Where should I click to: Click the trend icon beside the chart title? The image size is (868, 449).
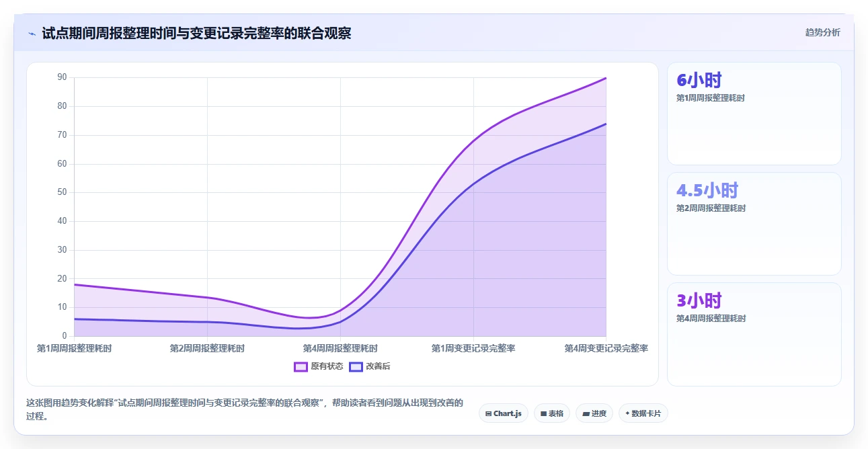(x=32, y=34)
